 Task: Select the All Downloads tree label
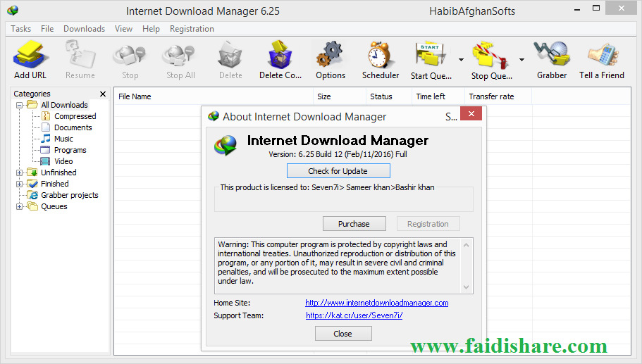tap(64, 105)
